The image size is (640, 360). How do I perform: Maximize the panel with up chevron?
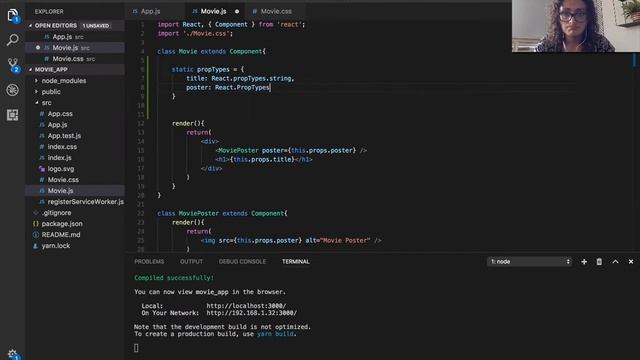click(x=615, y=262)
